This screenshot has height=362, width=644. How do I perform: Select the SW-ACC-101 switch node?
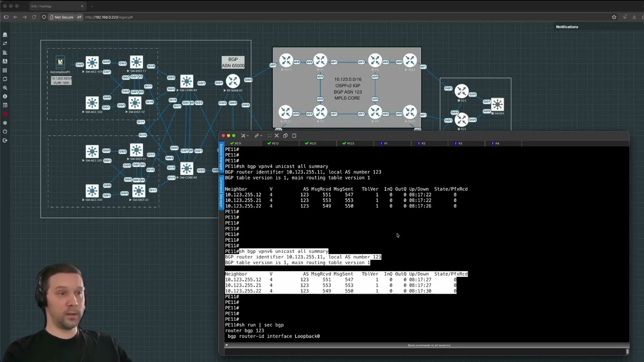pos(92,62)
